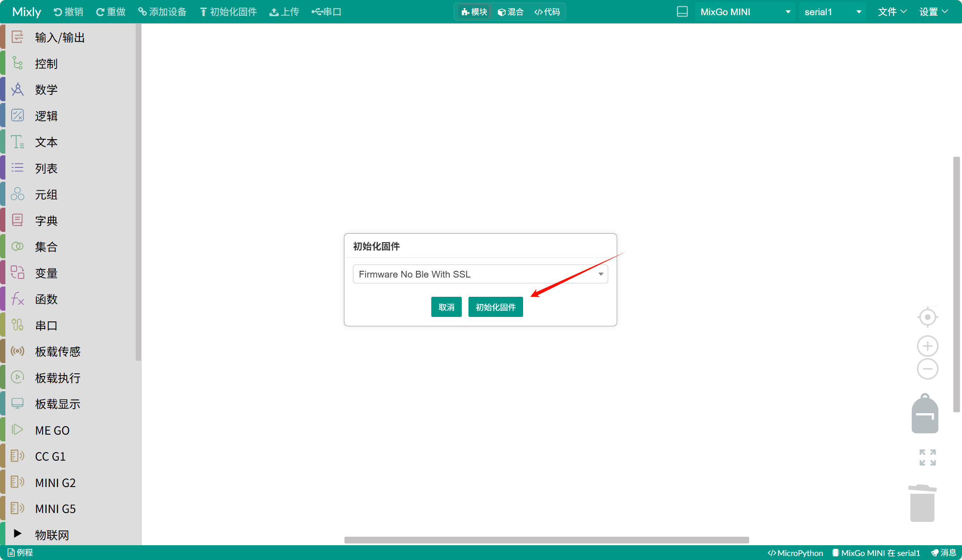The height and width of the screenshot is (560, 962).
Task: Switch to 混合 mixed view mode
Action: [511, 12]
